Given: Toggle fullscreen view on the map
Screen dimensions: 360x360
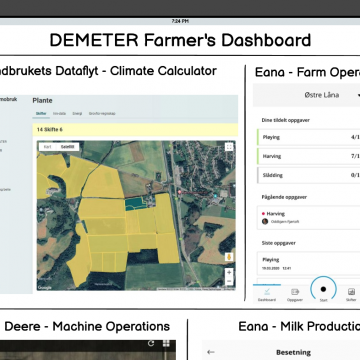Looking at the screenshot, I should click(229, 147).
